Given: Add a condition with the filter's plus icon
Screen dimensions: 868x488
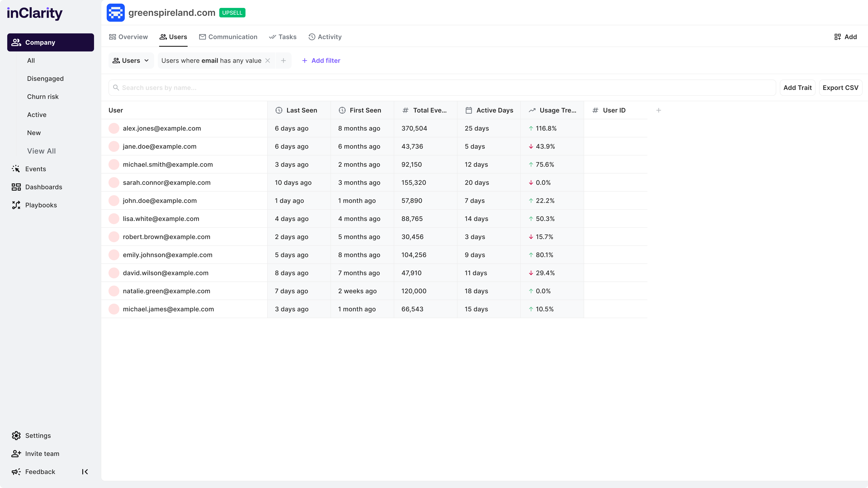Looking at the screenshot, I should click(x=283, y=61).
